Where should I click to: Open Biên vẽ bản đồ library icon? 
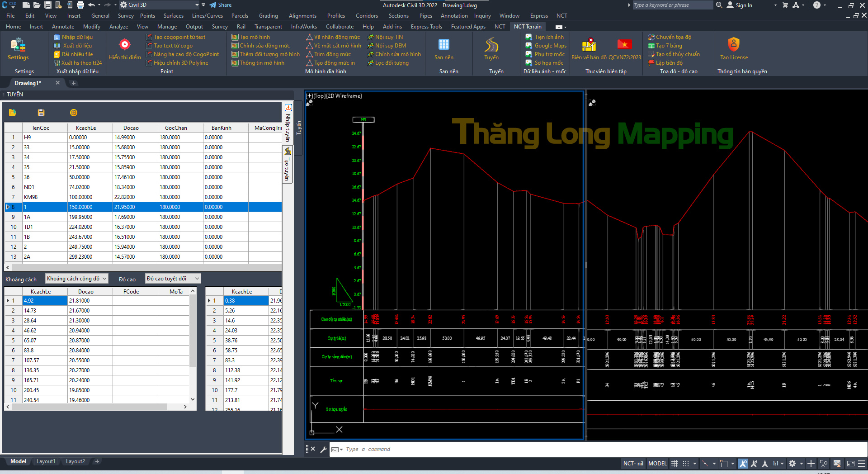click(x=589, y=45)
